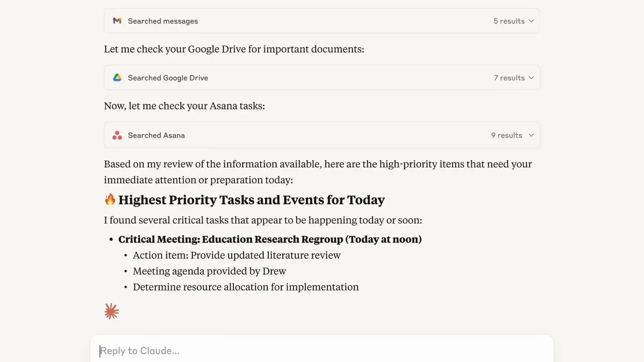Expand the Searched Asana results chevron
Viewport: 644px width, 362px height.
pos(531,135)
